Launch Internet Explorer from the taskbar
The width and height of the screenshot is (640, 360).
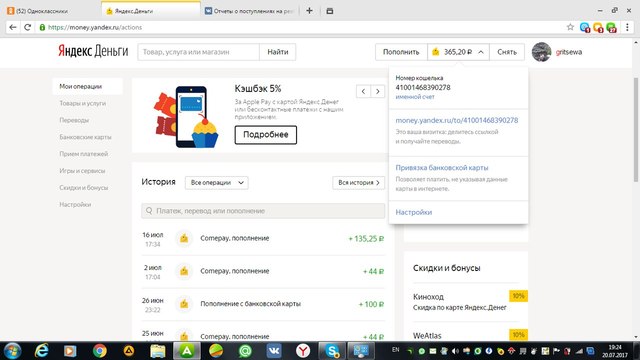pos(41,351)
